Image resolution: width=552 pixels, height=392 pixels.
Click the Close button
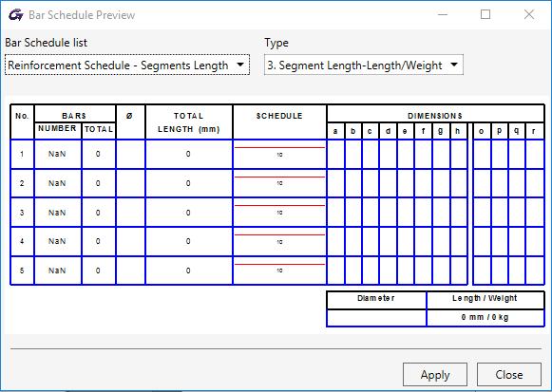click(508, 374)
